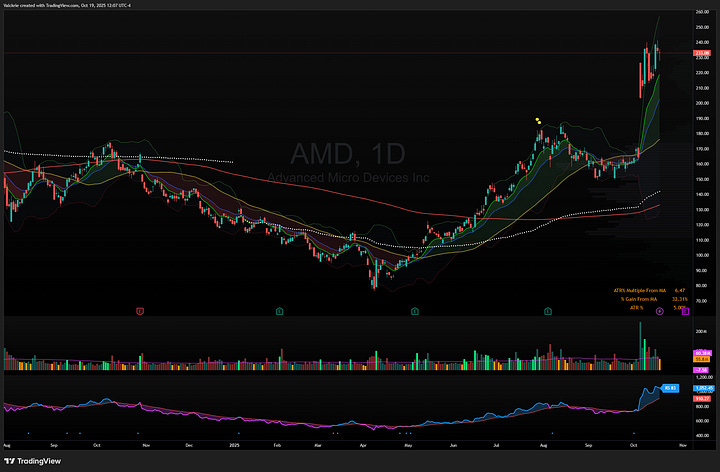Click the Jul label on time axis
Viewport: 720px width, 472px height.
(x=496, y=445)
